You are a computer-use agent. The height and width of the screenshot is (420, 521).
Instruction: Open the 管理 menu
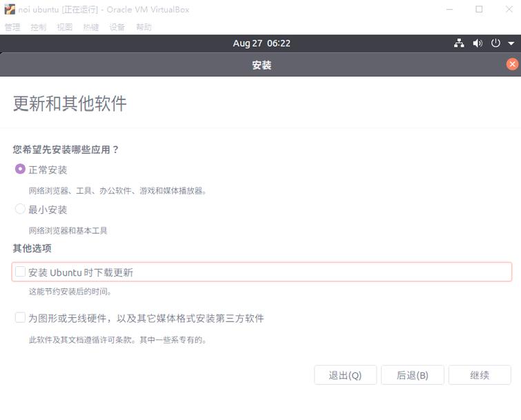click(12, 27)
